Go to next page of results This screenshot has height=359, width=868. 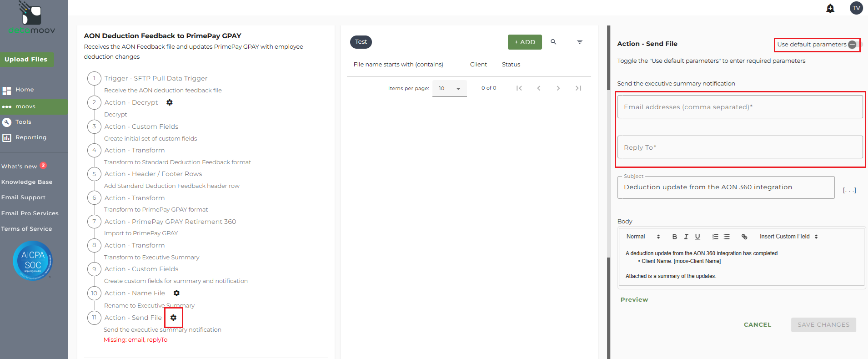click(558, 88)
